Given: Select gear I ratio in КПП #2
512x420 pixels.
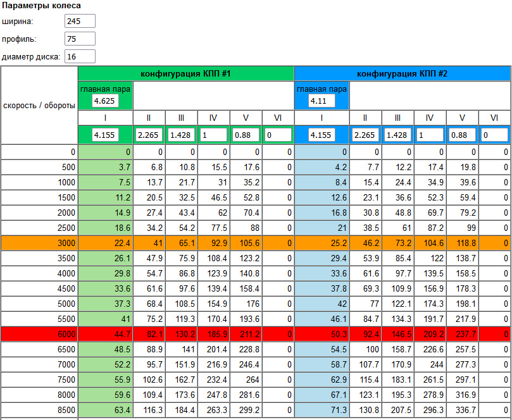Looking at the screenshot, I should pos(322,135).
